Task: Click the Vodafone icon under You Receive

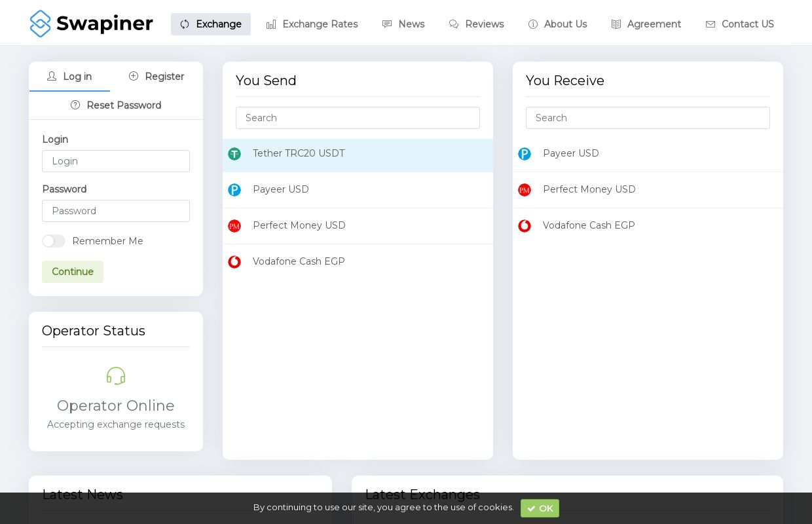Action: click(525, 226)
